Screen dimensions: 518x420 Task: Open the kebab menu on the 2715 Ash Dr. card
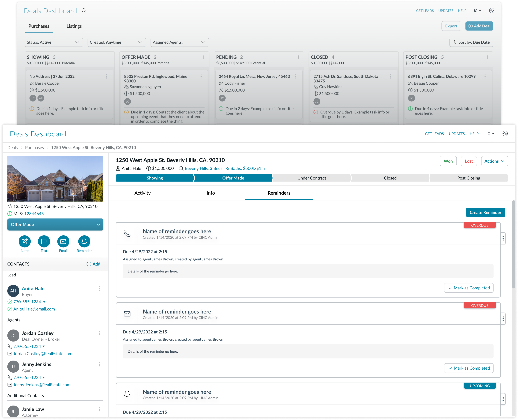click(x=390, y=76)
